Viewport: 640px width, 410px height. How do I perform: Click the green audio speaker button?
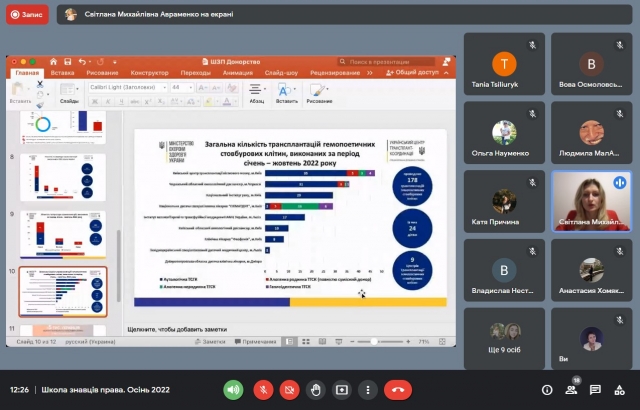(233, 390)
